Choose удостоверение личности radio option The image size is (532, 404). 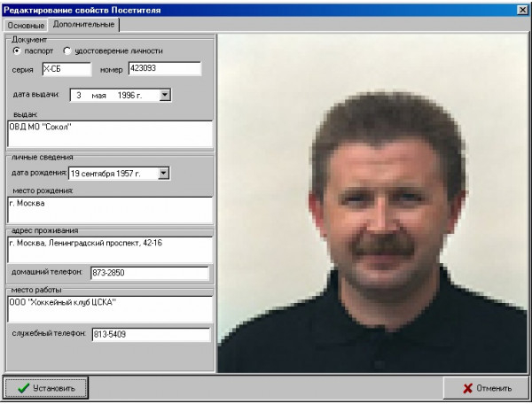point(67,51)
